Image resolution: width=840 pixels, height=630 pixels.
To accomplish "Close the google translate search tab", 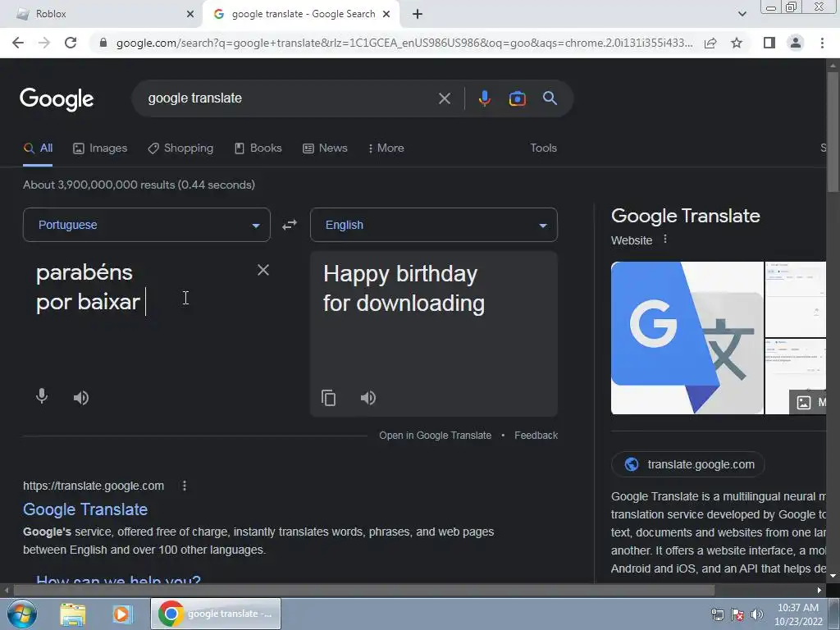I will [386, 15].
